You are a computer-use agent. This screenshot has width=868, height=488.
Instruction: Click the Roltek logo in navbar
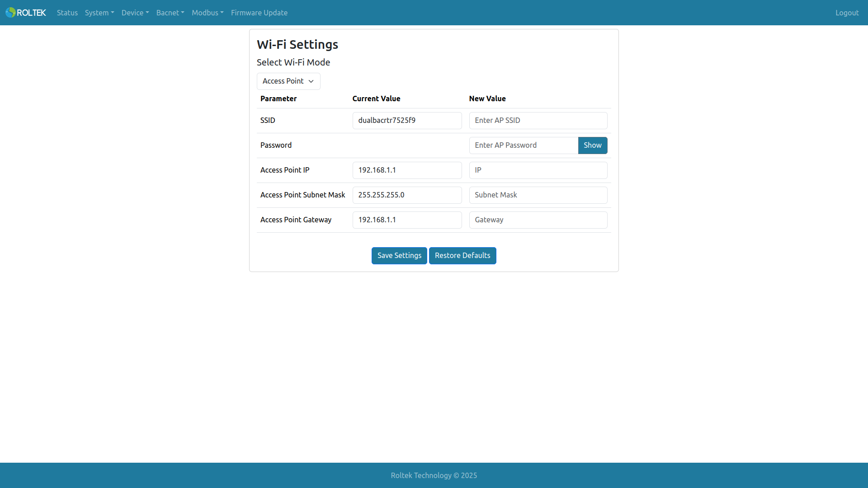(26, 13)
